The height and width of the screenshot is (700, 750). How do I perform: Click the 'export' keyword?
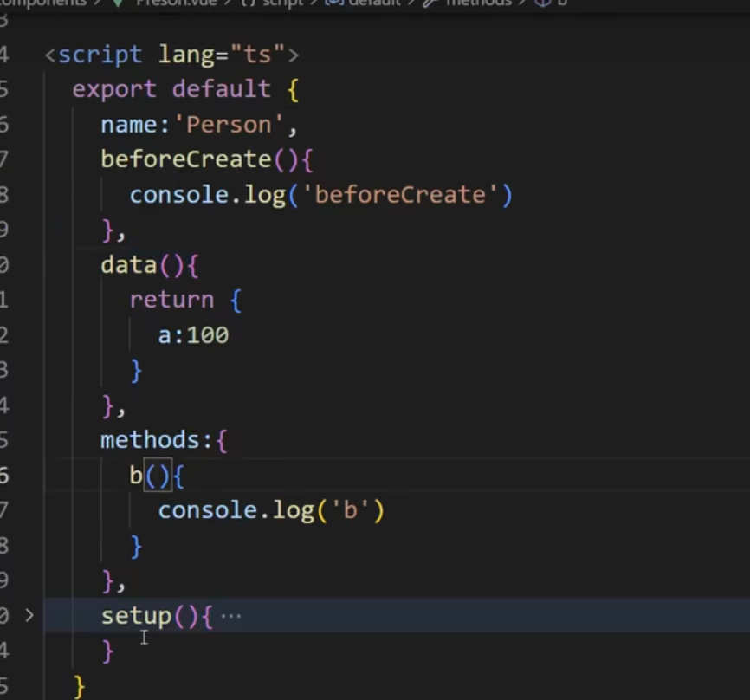click(114, 89)
